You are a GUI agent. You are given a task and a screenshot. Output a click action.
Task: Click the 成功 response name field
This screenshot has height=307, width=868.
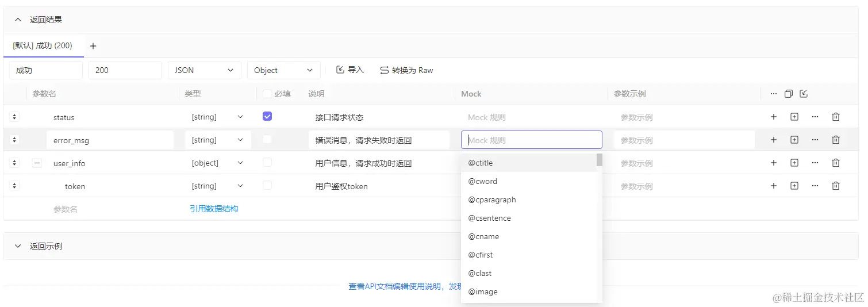[x=46, y=70]
